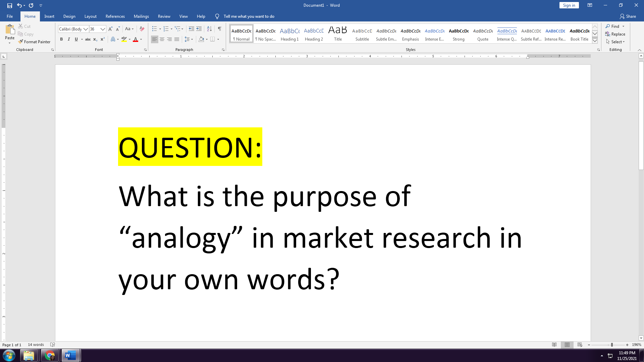The height and width of the screenshot is (362, 644).
Task: Expand the Styles gallery
Action: (x=595, y=40)
